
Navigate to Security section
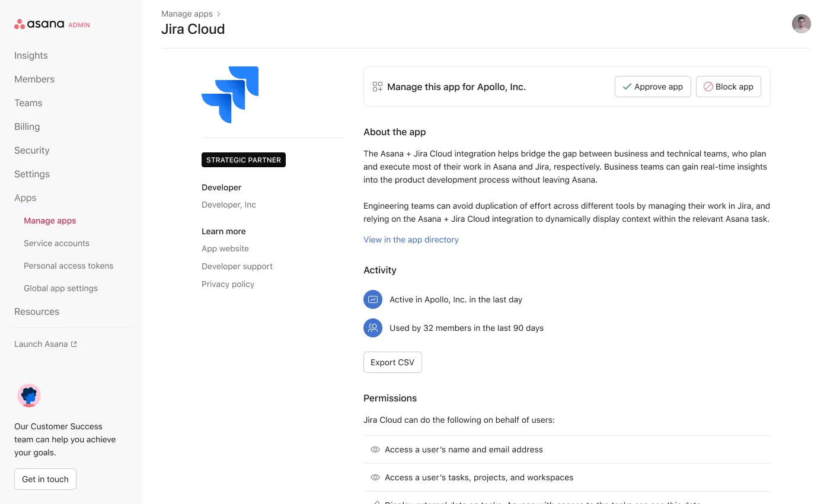click(x=32, y=150)
